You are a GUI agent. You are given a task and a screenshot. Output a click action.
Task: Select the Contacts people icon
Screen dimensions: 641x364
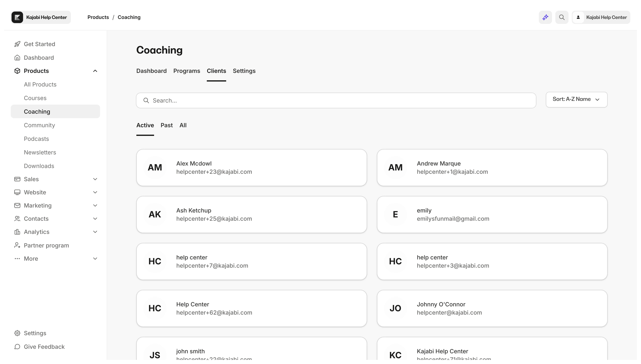click(17, 218)
